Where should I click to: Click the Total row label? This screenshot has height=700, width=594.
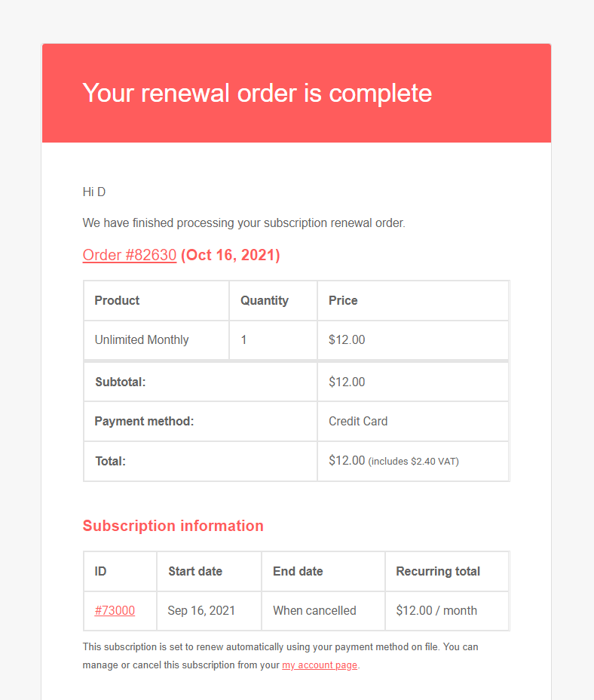click(x=110, y=461)
